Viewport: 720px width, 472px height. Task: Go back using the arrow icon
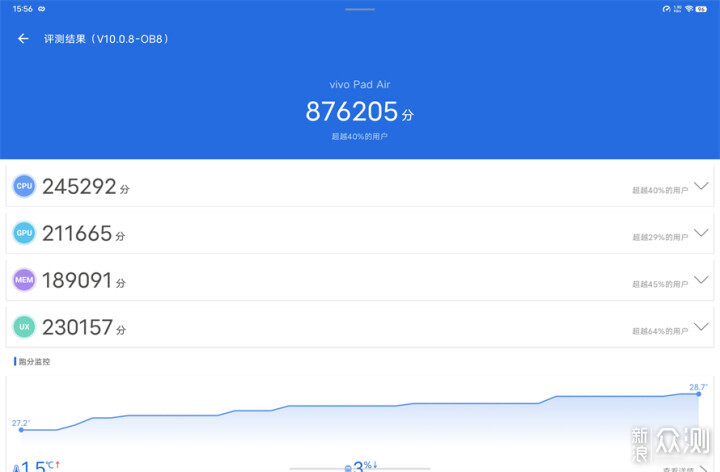[x=23, y=39]
